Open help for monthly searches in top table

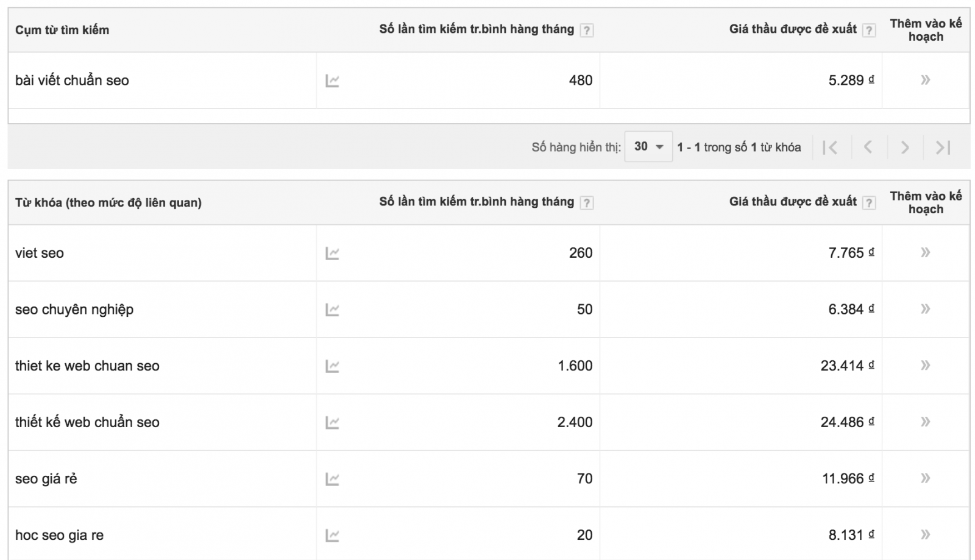point(586,30)
